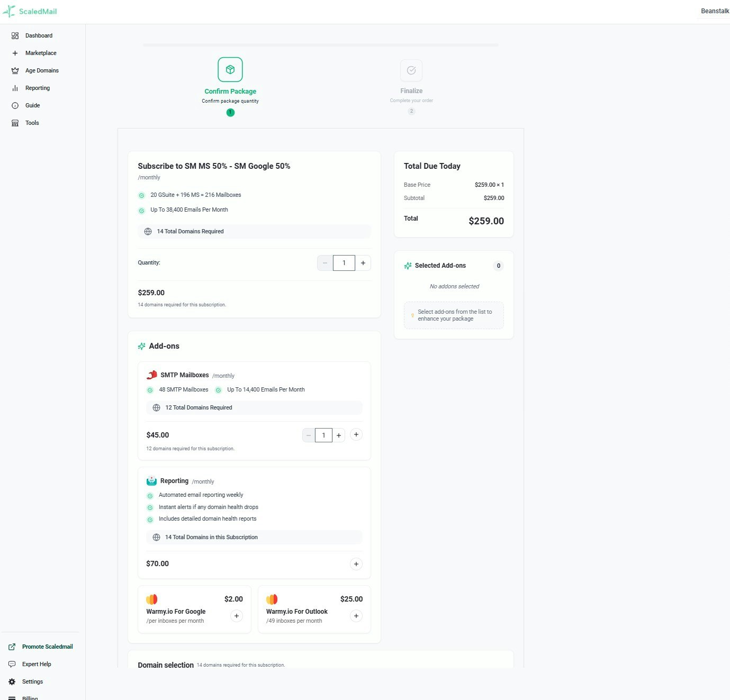Click the Warmy.io For Google logo
The height and width of the screenshot is (700, 730).
click(152, 599)
